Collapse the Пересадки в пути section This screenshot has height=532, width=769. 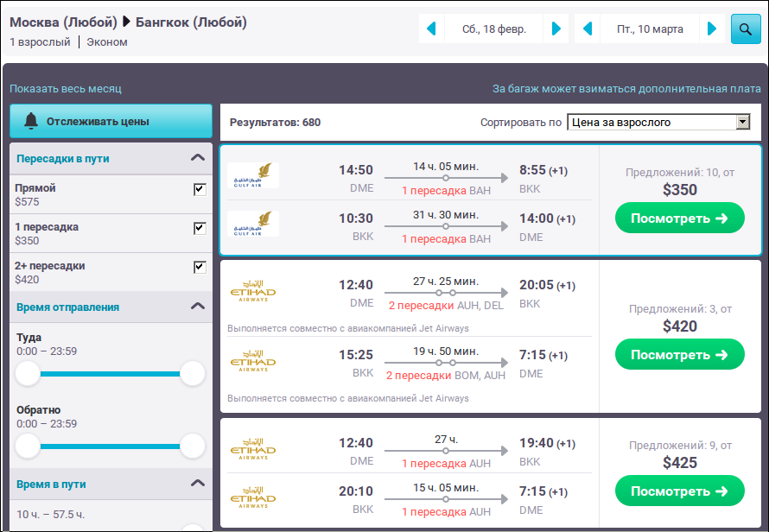198,158
